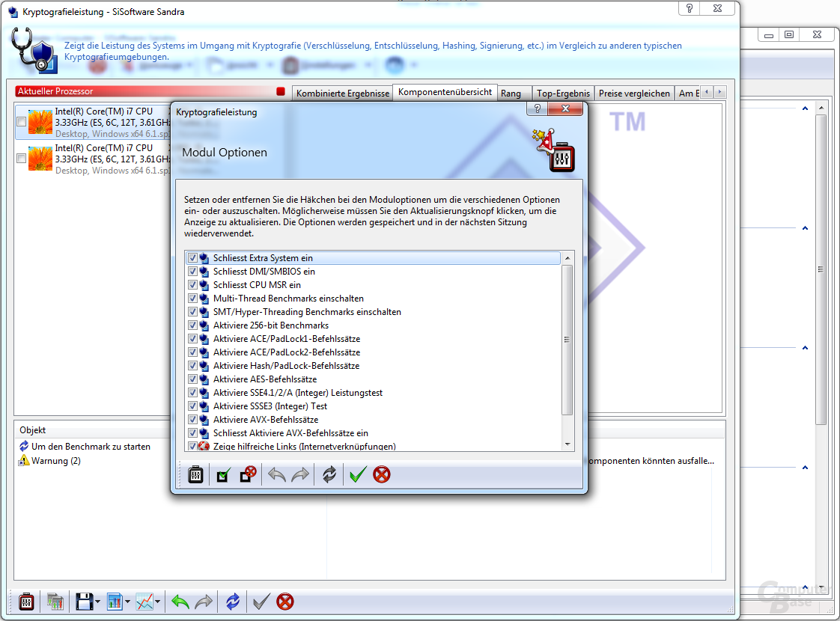Viewport: 840px width, 621px height.
Task: Click the forward arrow in dialog toolbar
Action: pyautogui.click(x=300, y=474)
